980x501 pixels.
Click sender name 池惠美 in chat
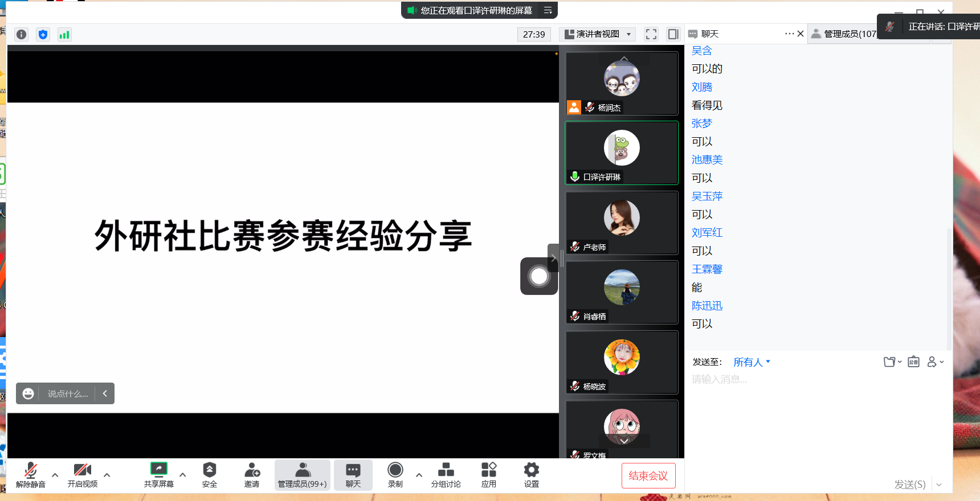pos(707,160)
